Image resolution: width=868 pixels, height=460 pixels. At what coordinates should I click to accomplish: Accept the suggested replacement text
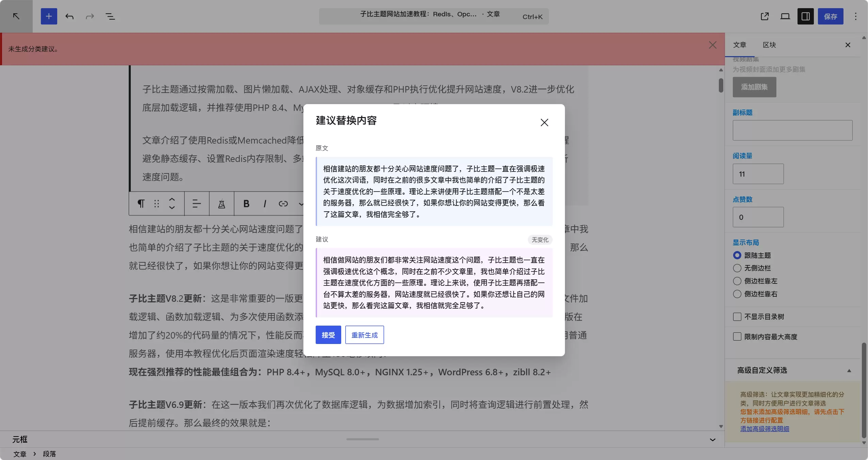tap(328, 335)
